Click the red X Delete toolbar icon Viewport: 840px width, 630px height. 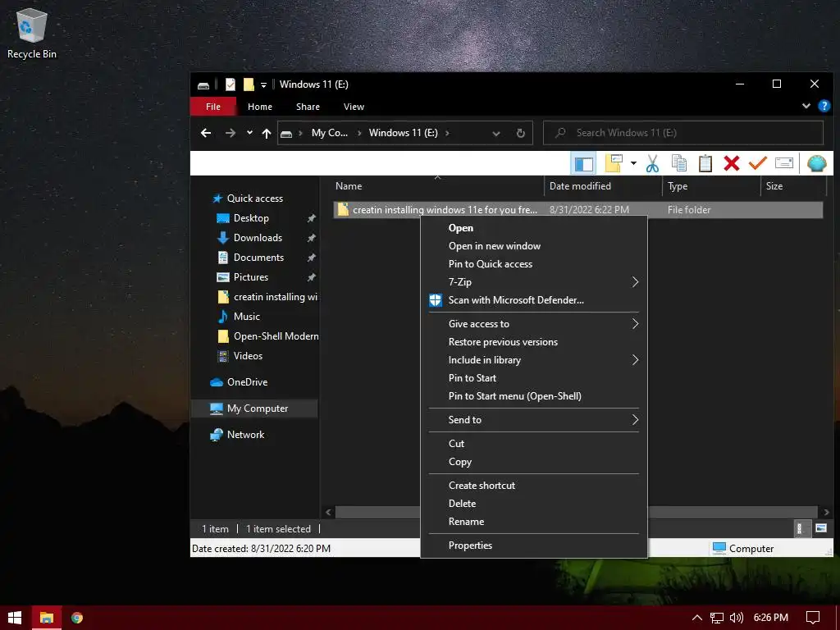pyautogui.click(x=731, y=163)
